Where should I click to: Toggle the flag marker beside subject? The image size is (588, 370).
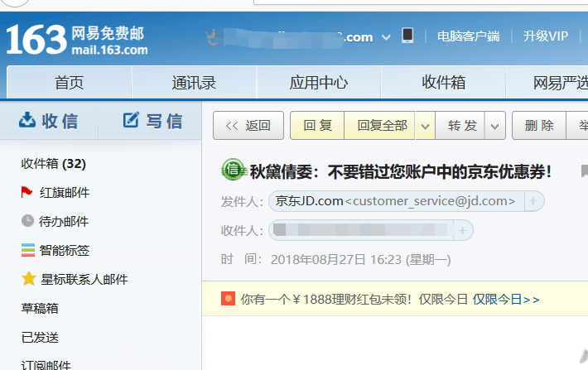(584, 171)
